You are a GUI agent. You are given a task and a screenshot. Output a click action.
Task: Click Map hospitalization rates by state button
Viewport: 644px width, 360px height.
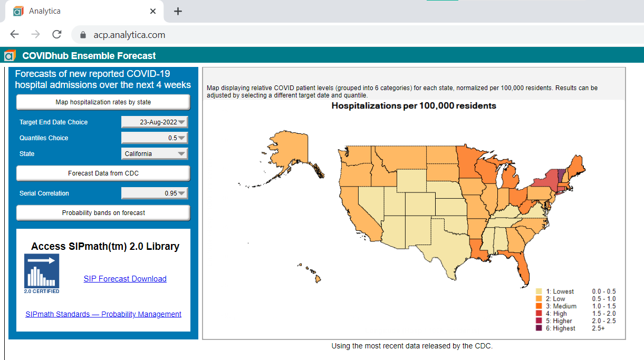103,102
